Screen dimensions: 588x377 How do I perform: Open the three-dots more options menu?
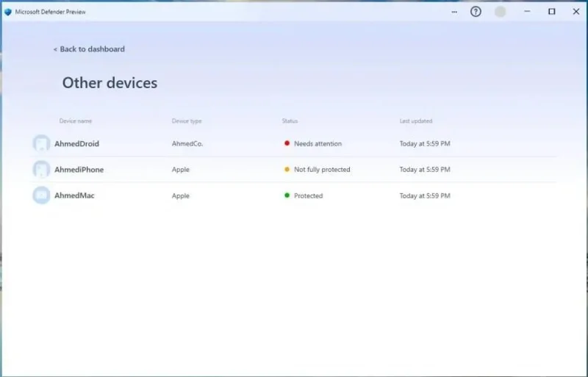click(454, 12)
